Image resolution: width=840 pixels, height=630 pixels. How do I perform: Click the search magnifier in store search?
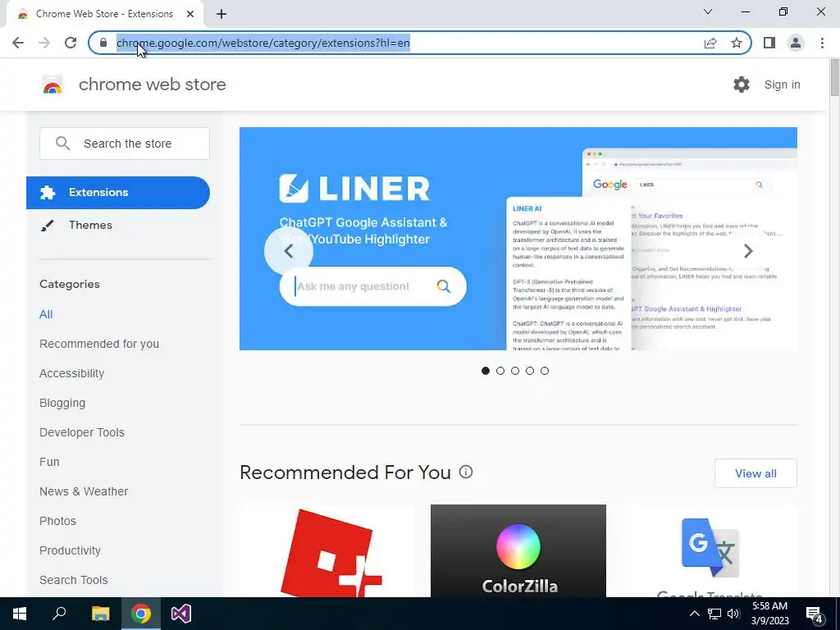[x=62, y=144]
